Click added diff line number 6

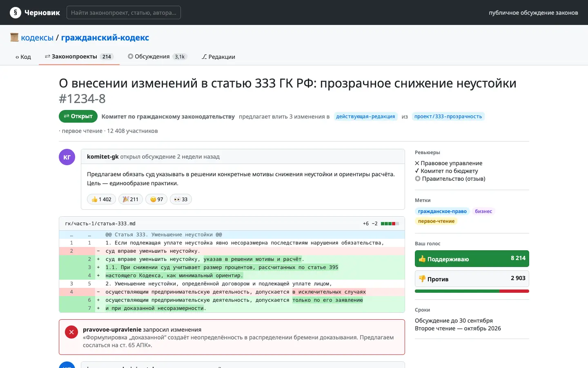89,300
